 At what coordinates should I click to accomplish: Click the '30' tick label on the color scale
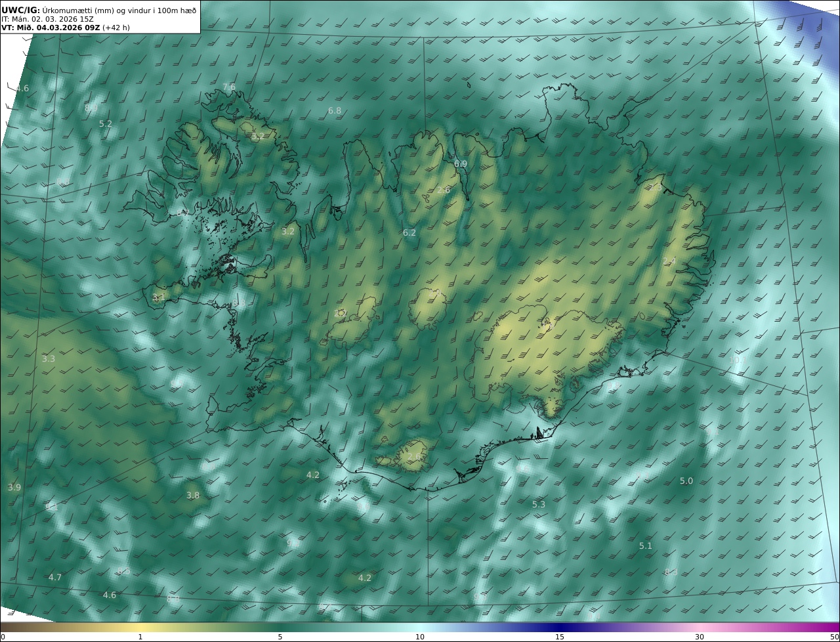coord(700,637)
